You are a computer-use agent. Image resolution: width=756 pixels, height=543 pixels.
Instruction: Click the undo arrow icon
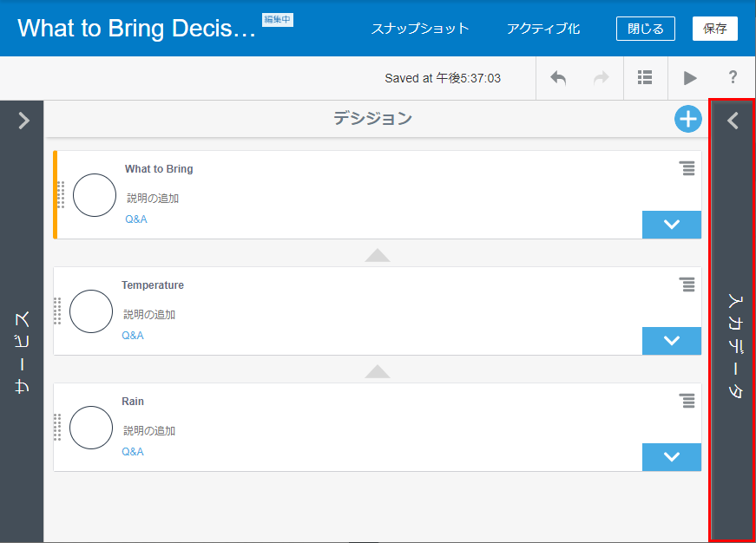[x=558, y=78]
